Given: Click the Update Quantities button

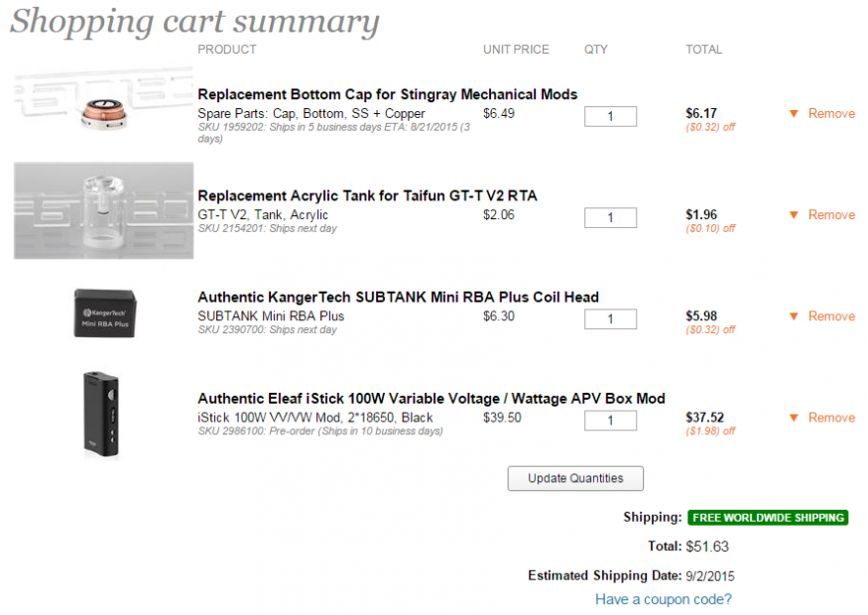Looking at the screenshot, I should click(575, 478).
